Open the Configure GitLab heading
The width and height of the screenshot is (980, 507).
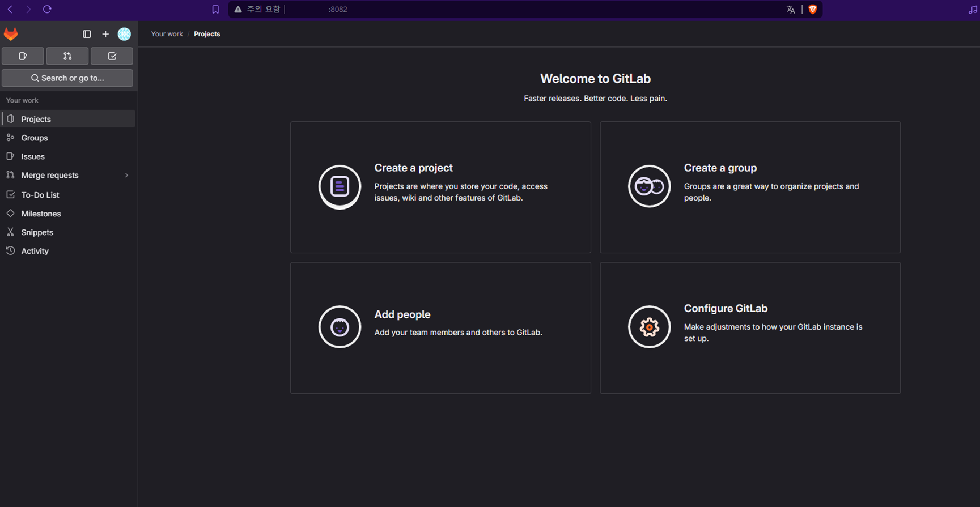click(726, 308)
